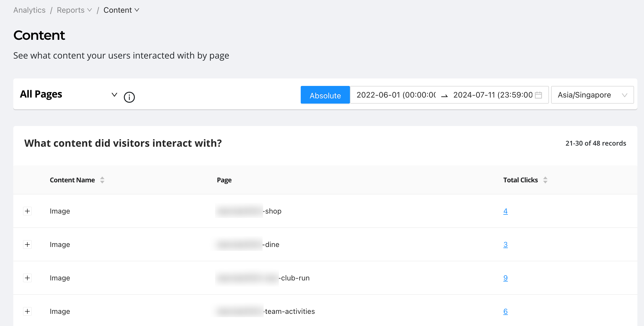The height and width of the screenshot is (326, 644).
Task: Click the info icon beside All Pages
Action: (129, 97)
